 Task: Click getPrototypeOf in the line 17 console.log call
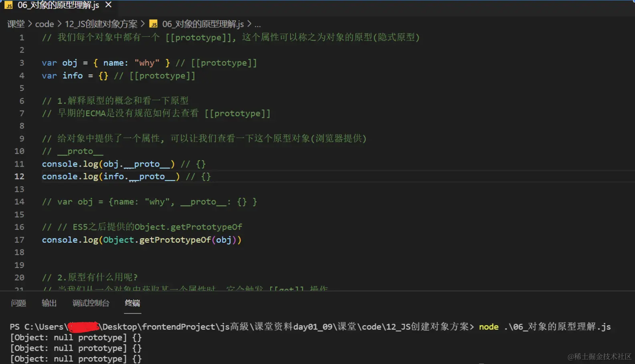[175, 240]
